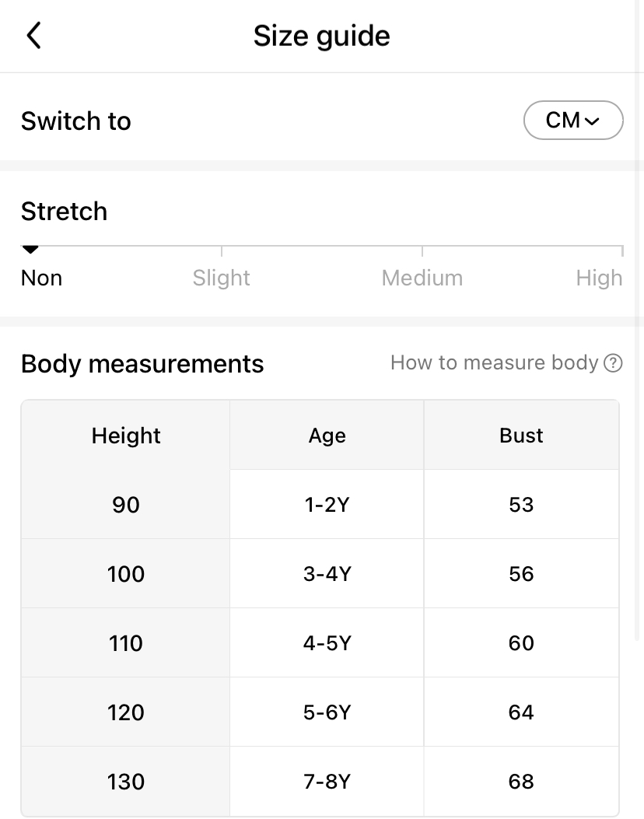This screenshot has width=644, height=819.
Task: Click the 1-2Y age cell
Action: (x=327, y=505)
